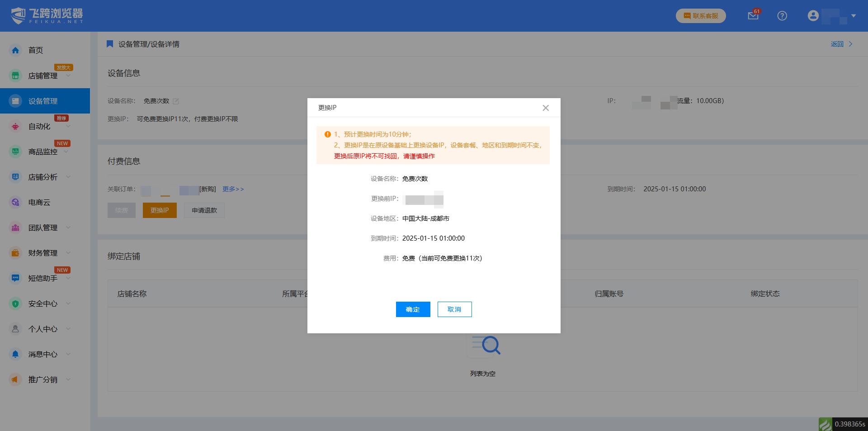Click the 更多>> link
The height and width of the screenshot is (431, 868).
(233, 189)
